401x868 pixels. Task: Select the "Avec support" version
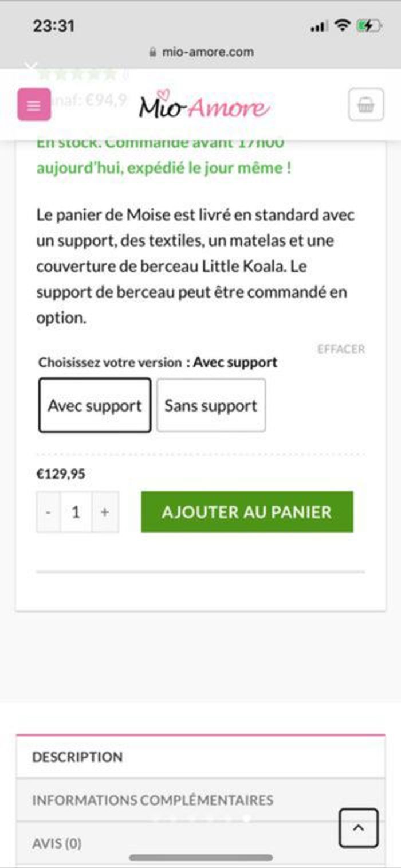pyautogui.click(x=95, y=405)
